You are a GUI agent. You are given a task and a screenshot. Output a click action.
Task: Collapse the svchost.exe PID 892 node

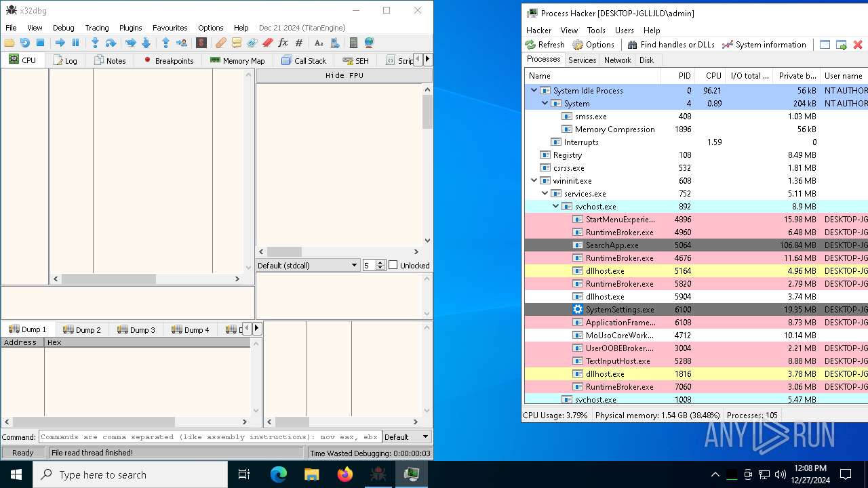coord(555,206)
